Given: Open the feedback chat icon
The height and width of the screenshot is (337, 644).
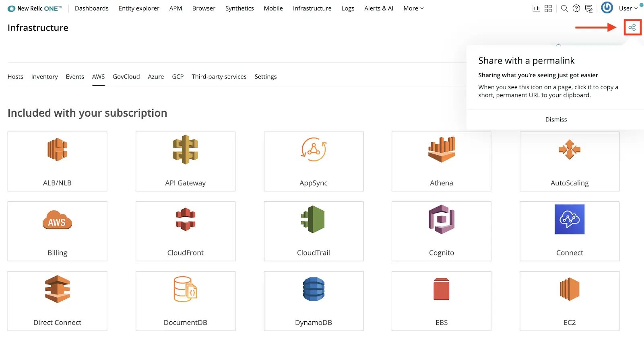Looking at the screenshot, I should (588, 8).
